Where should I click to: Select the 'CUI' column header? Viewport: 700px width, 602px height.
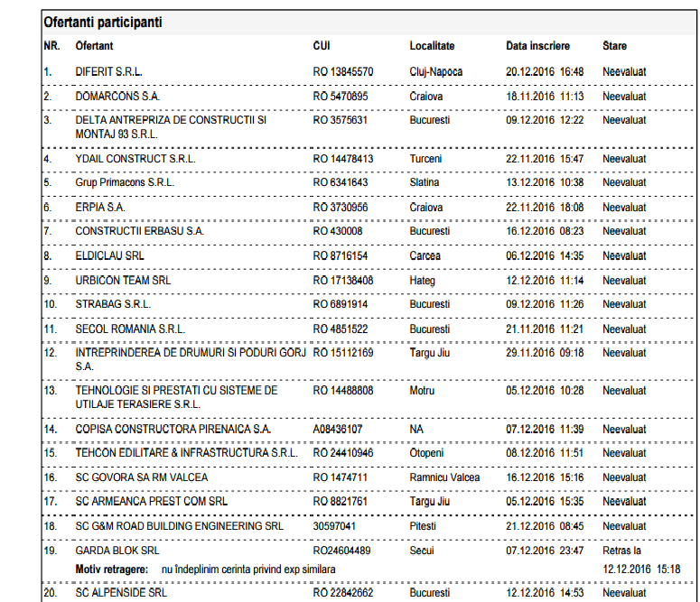pos(322,46)
